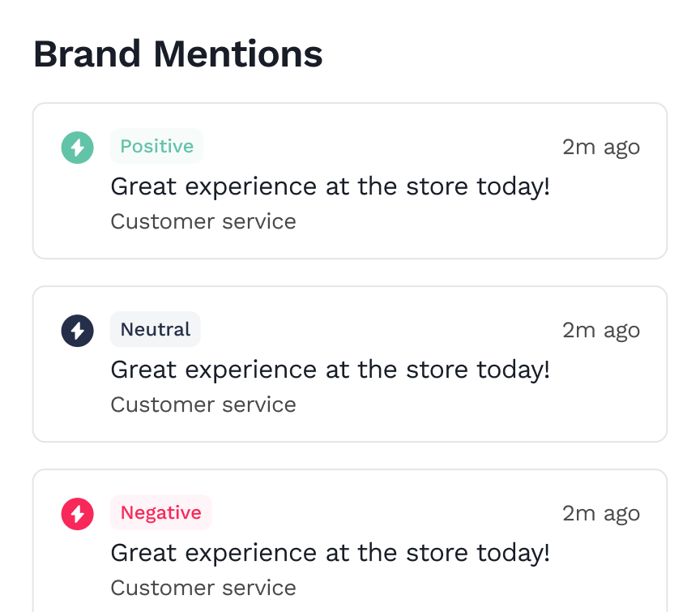
Task: Open the message text in the Positive mention
Action: (330, 187)
